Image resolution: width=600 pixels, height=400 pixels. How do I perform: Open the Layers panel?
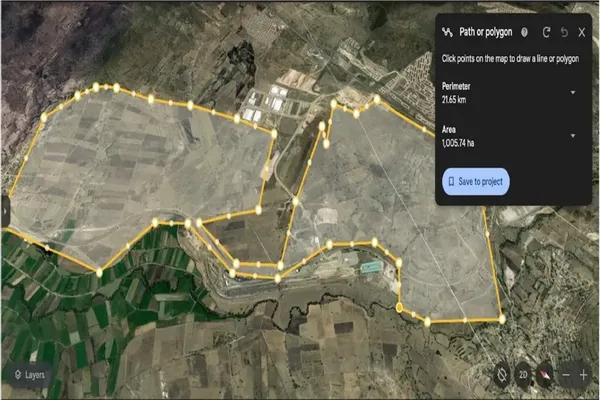[x=29, y=375]
